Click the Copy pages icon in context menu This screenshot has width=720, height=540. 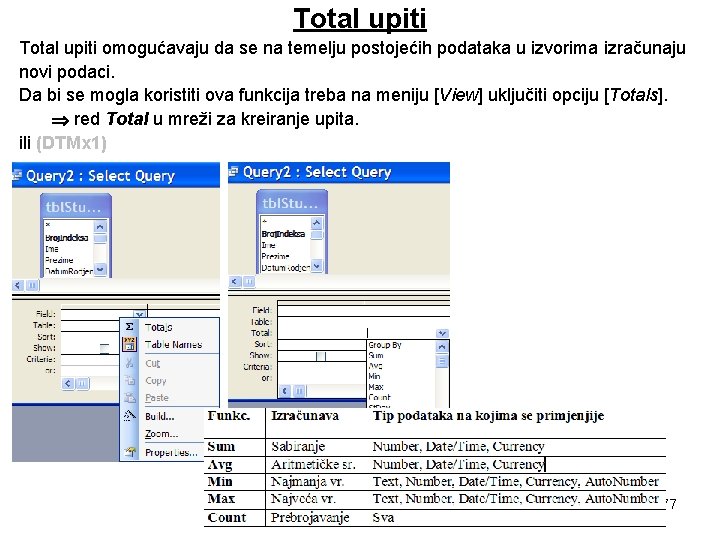coord(129,380)
